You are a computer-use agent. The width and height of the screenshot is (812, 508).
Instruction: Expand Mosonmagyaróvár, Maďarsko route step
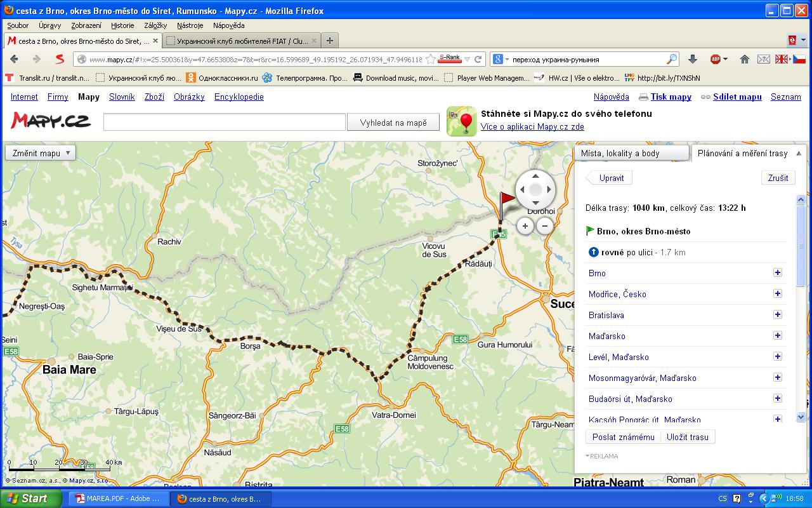(777, 378)
